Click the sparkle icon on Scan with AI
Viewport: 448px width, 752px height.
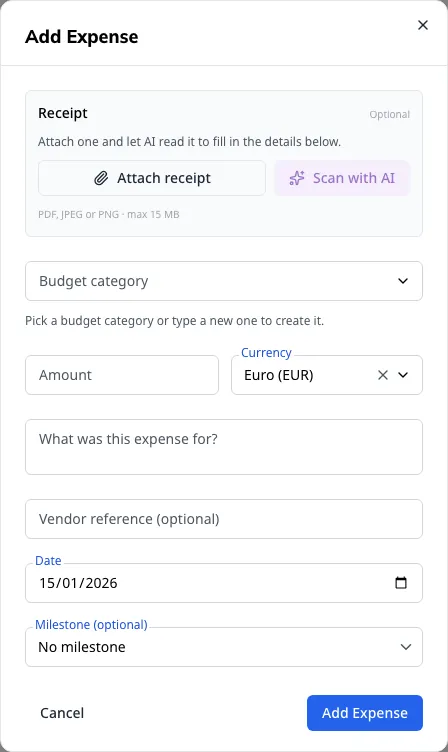point(297,178)
